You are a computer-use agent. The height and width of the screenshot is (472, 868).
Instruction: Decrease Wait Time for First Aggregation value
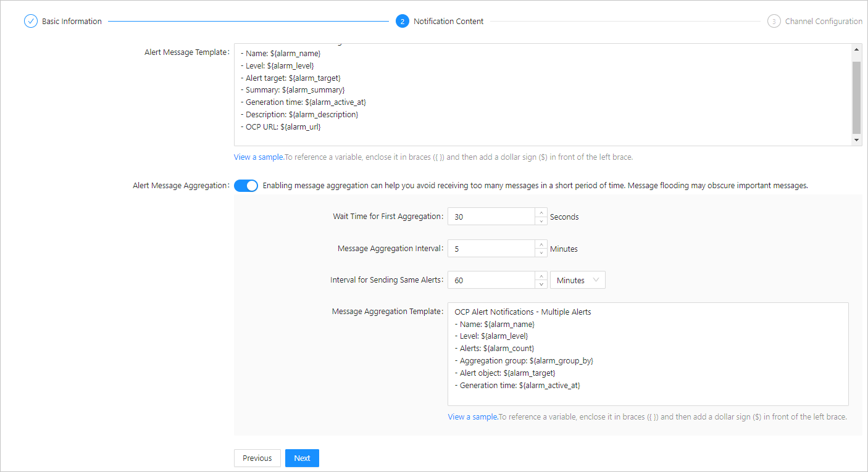(541, 221)
